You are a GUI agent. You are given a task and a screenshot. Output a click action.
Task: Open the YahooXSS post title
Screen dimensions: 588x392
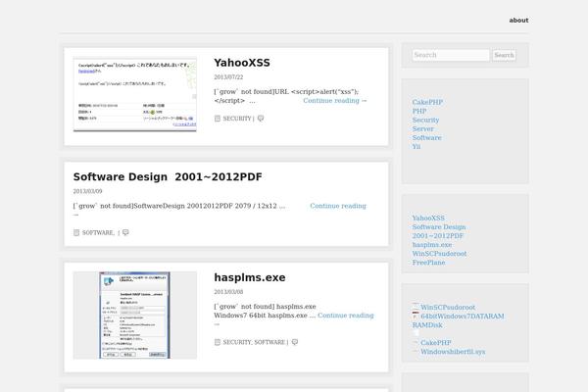point(242,63)
